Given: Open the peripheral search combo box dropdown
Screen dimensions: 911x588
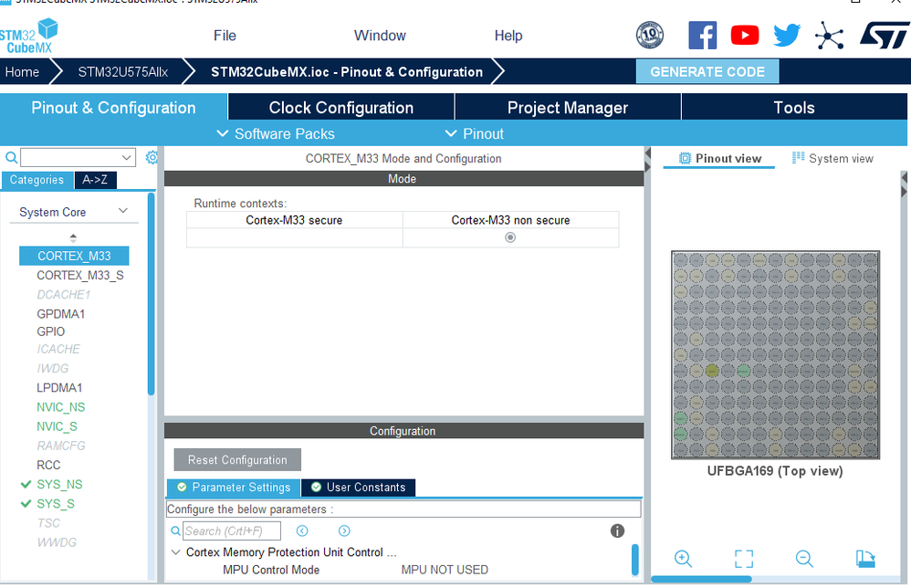Looking at the screenshot, I should 126,157.
